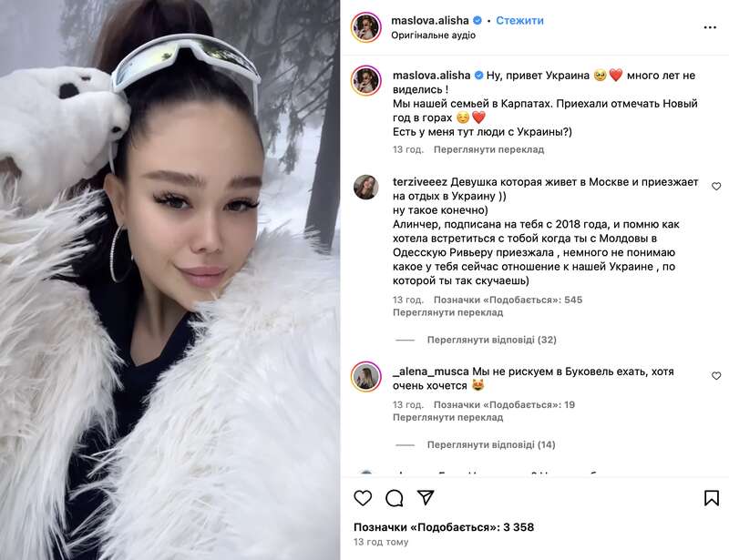Save the post with the bookmark icon

(712, 498)
